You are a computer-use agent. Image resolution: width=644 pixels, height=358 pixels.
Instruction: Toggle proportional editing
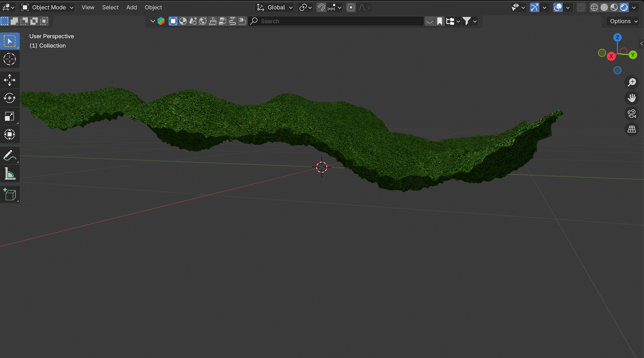(351, 7)
